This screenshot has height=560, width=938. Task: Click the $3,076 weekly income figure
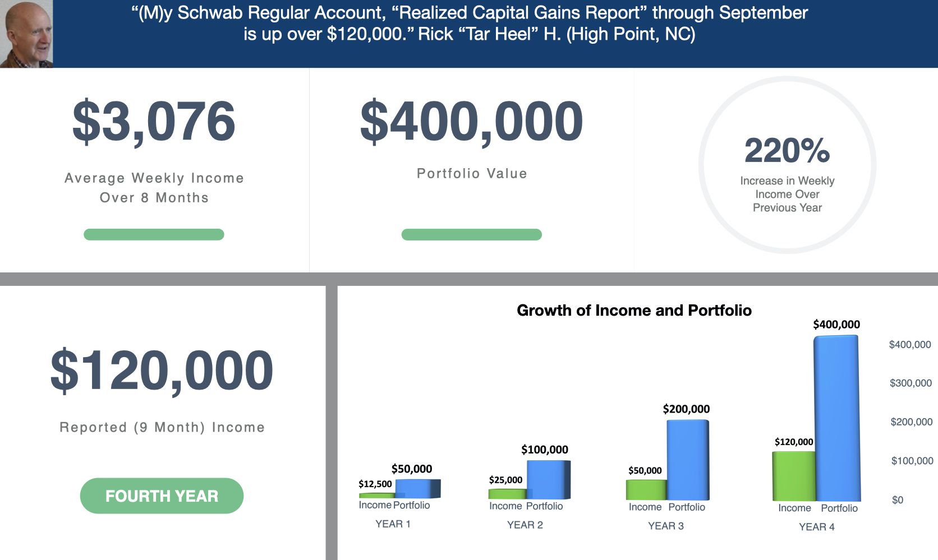tap(154, 121)
